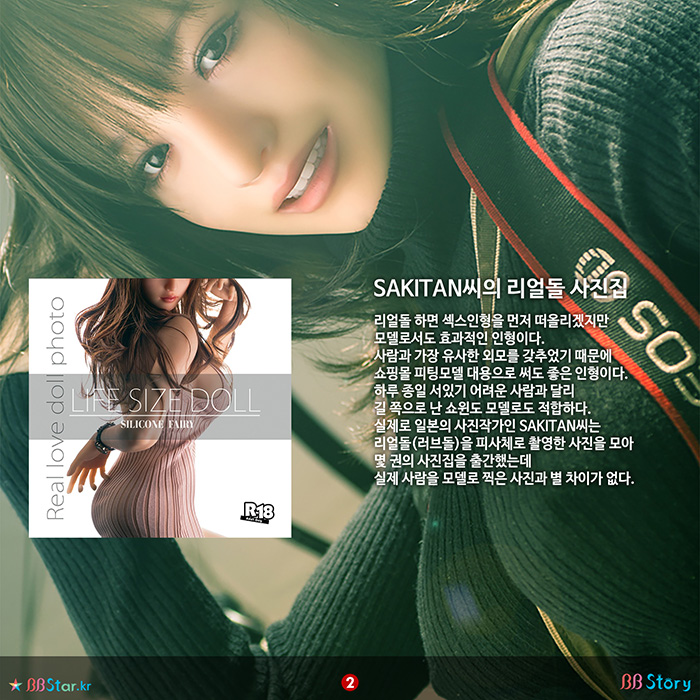Click the line '실제 사람을 모델로 찍은 사진과 별 차이가 없다.'

504,479
